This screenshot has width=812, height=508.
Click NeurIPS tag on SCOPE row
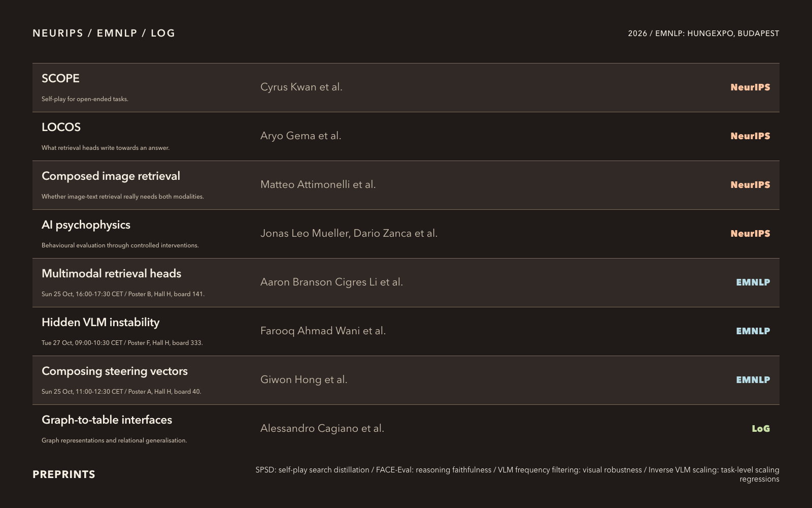coord(750,87)
